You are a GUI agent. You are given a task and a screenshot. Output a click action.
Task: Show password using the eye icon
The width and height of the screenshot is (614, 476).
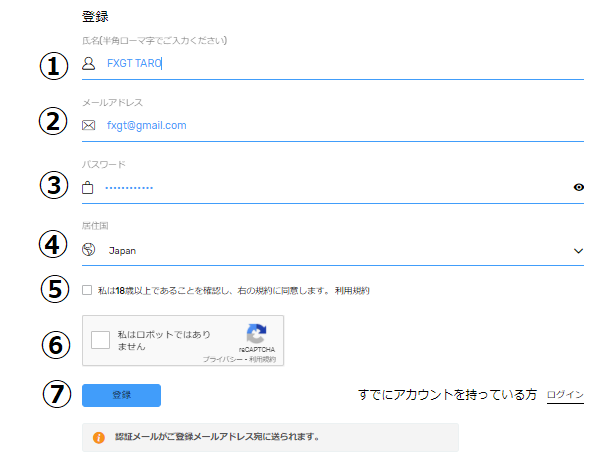tap(578, 187)
